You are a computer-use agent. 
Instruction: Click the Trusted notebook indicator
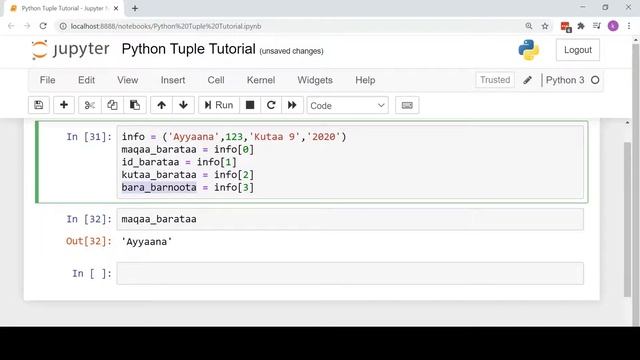[x=495, y=80]
